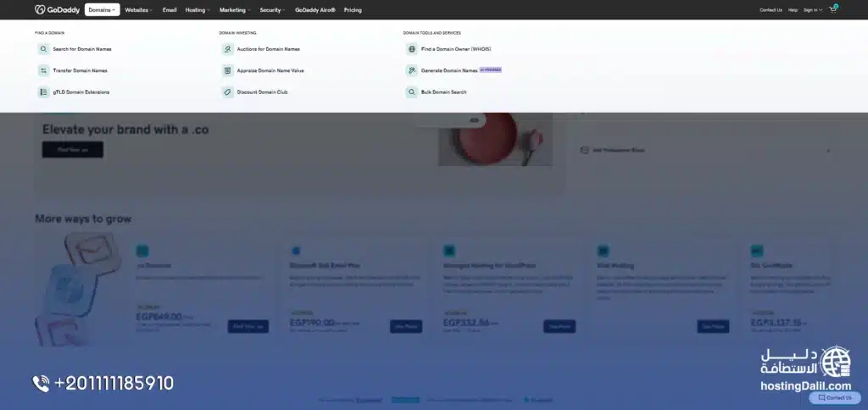
Task: Open the shopping cart icon
Action: point(833,10)
